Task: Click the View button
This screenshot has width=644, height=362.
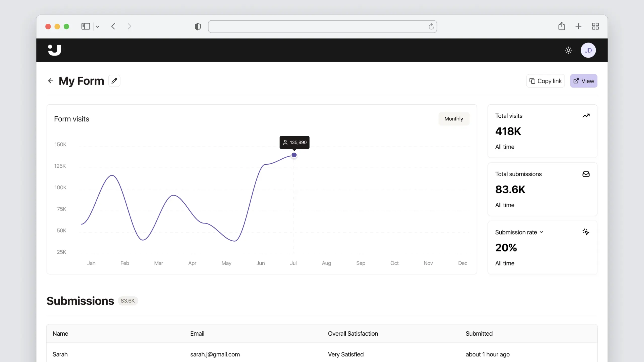Action: click(584, 81)
